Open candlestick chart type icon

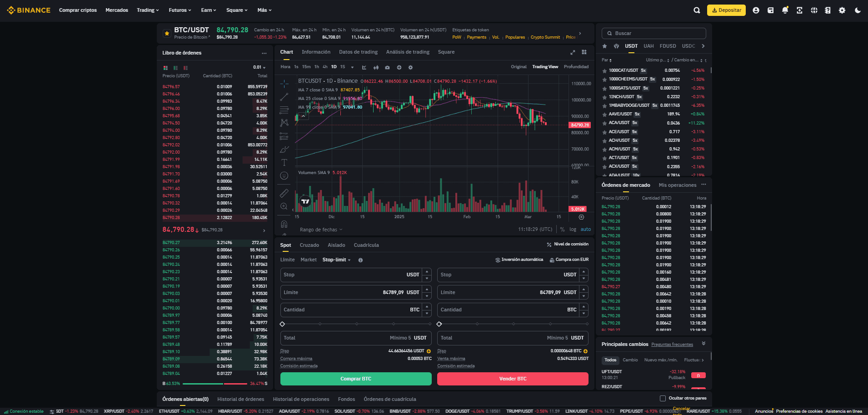click(376, 67)
